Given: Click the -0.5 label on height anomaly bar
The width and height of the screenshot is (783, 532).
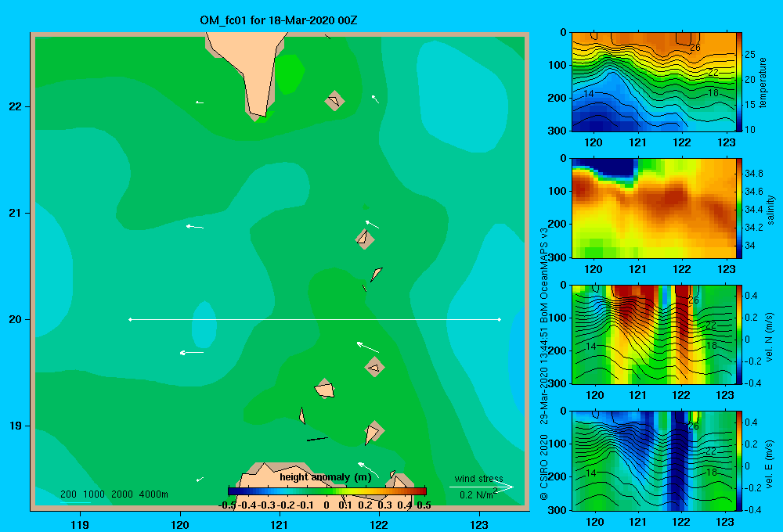Looking at the screenshot, I should tap(227, 505).
